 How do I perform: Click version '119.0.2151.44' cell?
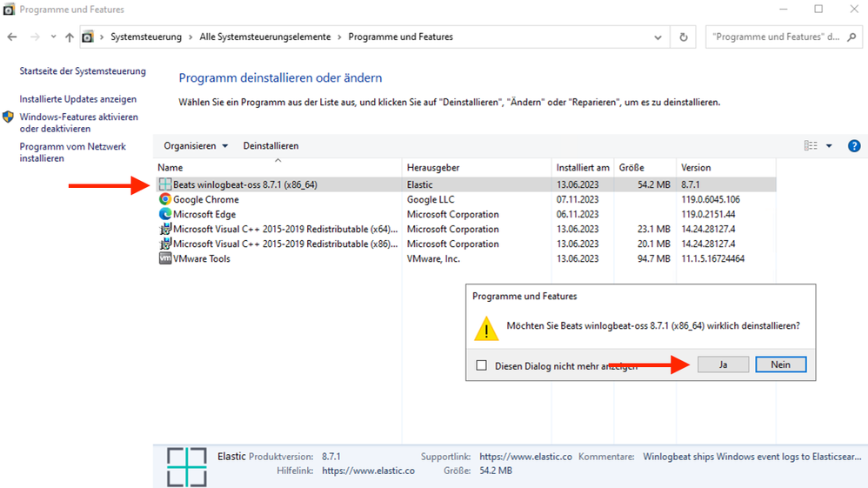(708, 214)
